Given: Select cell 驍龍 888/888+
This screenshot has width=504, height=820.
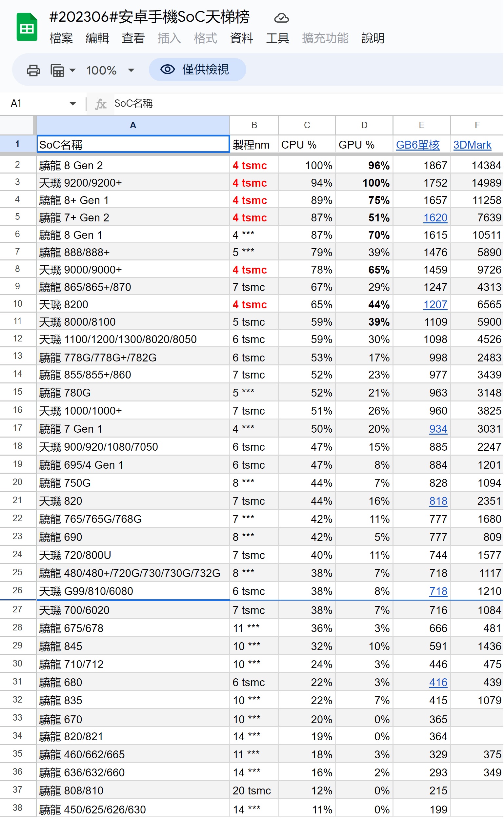Looking at the screenshot, I should click(133, 252).
